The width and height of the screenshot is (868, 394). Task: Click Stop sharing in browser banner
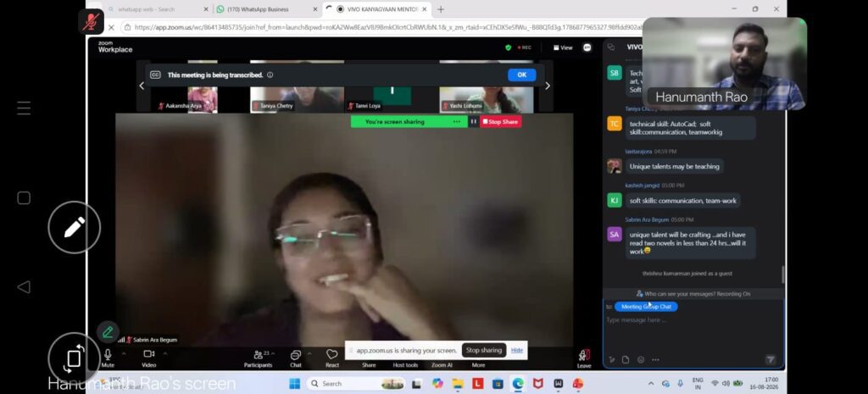click(484, 350)
